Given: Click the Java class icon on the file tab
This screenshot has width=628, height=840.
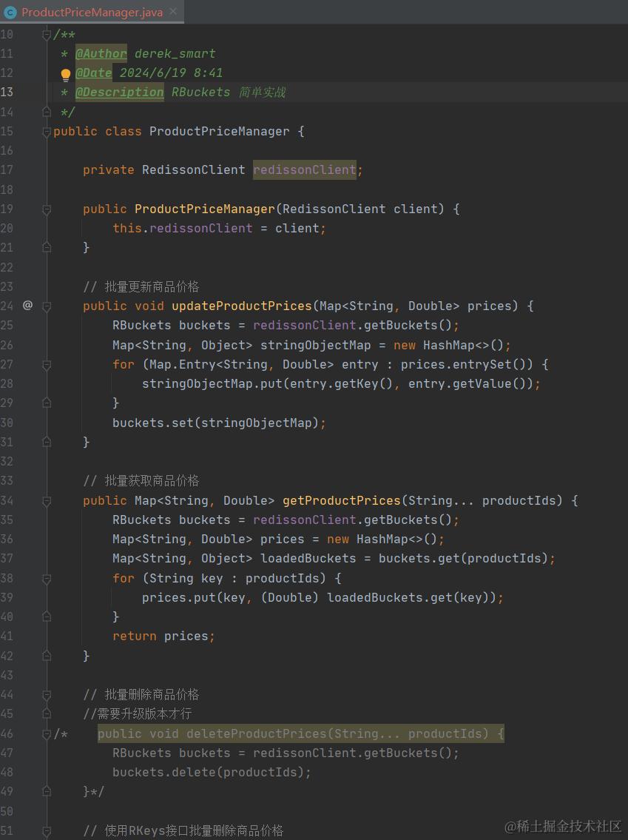Looking at the screenshot, I should pyautogui.click(x=10, y=12).
